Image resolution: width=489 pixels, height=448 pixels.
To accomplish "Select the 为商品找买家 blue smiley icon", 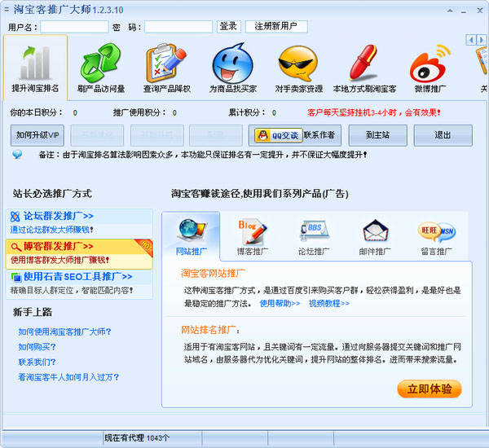I will [232, 64].
